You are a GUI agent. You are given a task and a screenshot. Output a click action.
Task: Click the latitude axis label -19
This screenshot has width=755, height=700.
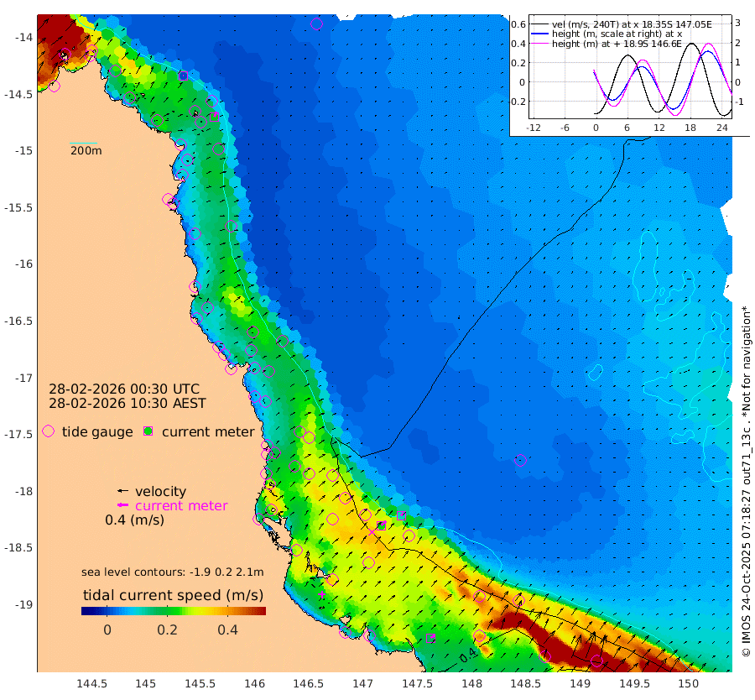pos(23,604)
